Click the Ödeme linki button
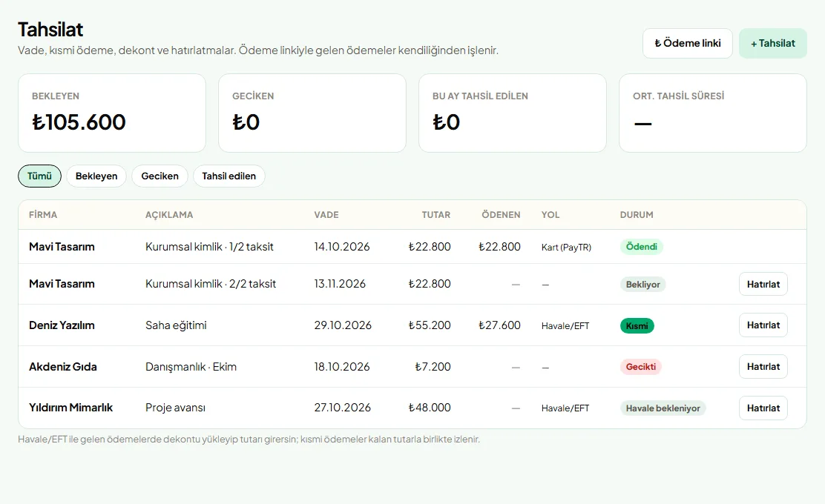 point(687,43)
